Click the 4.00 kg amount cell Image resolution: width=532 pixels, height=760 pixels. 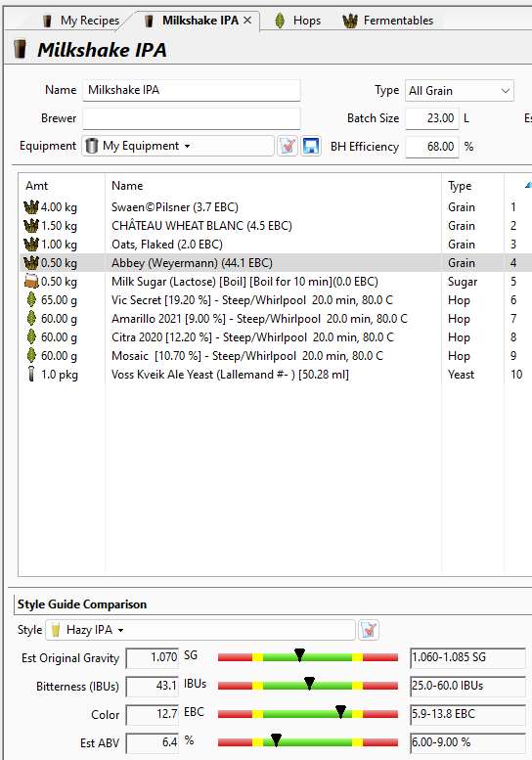pyautogui.click(x=59, y=207)
